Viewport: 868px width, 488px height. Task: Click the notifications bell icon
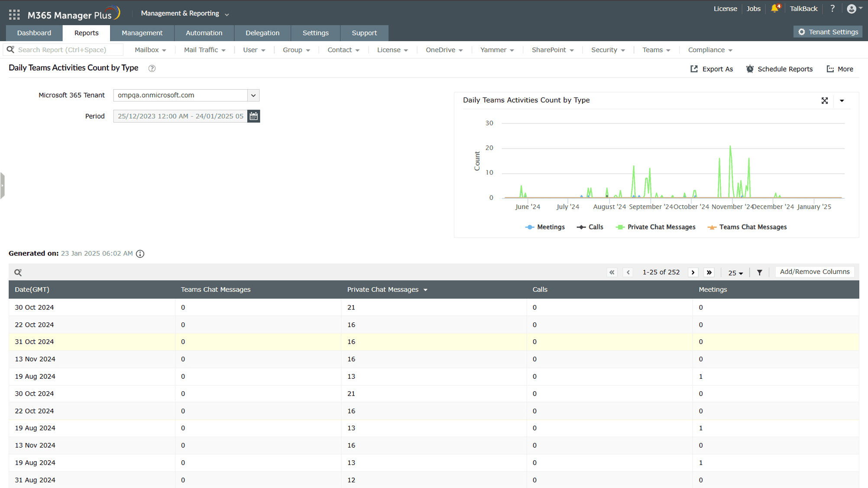click(x=774, y=9)
